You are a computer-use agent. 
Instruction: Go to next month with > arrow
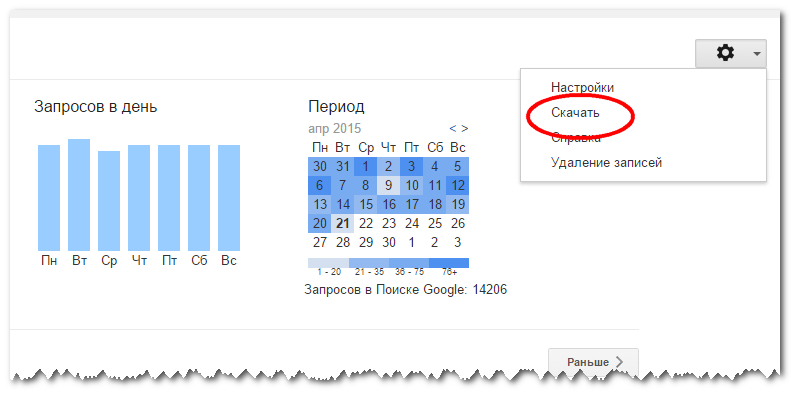pos(465,129)
